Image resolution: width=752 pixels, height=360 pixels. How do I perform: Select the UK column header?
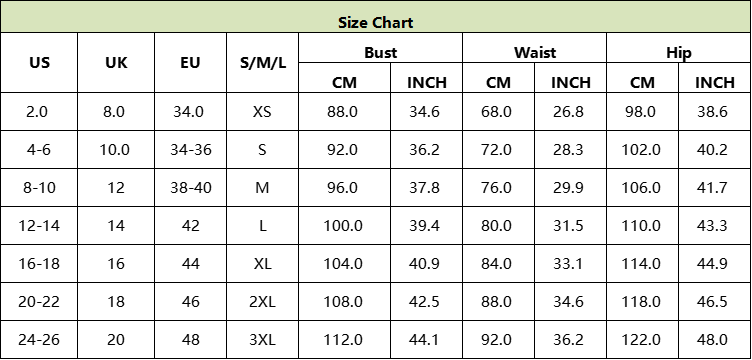tap(116, 63)
